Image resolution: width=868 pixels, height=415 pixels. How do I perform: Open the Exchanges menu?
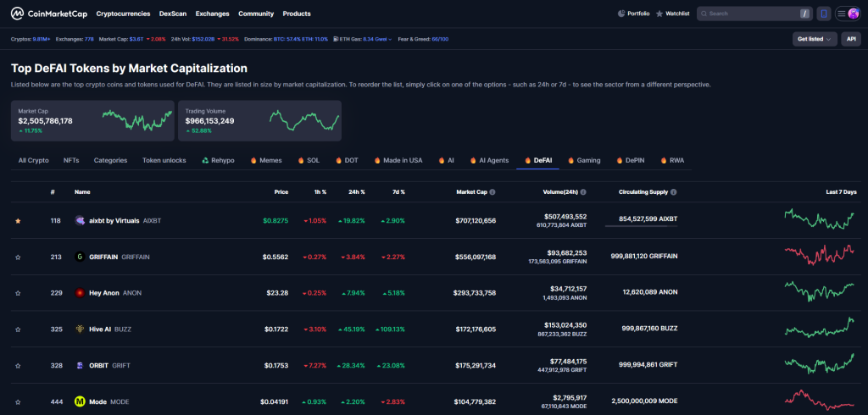click(213, 14)
